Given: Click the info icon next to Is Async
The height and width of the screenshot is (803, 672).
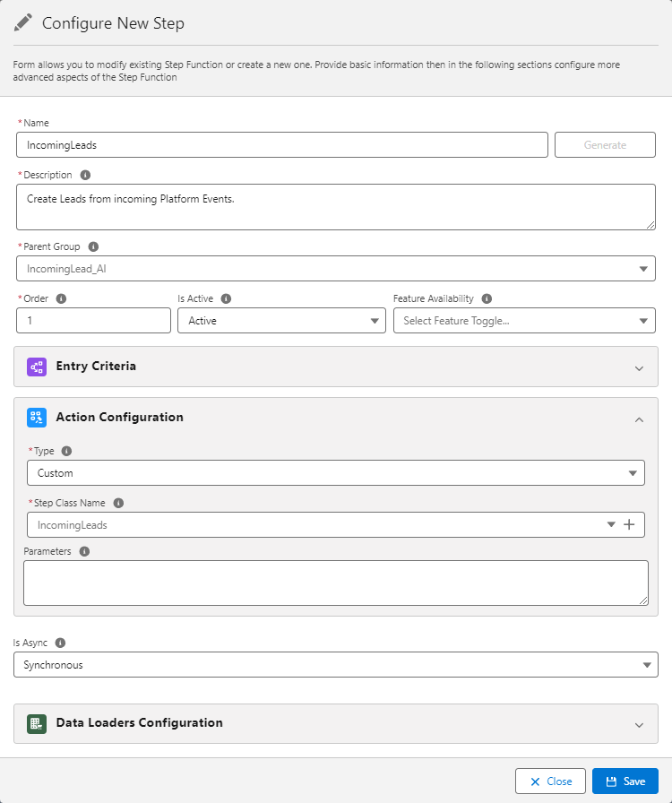Looking at the screenshot, I should [58, 643].
